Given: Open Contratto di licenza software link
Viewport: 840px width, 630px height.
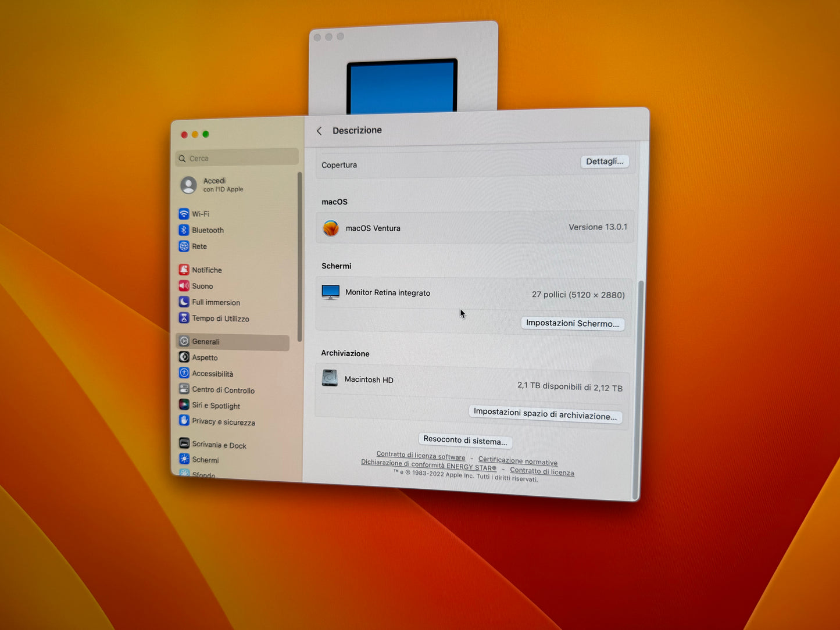Looking at the screenshot, I should click(420, 456).
